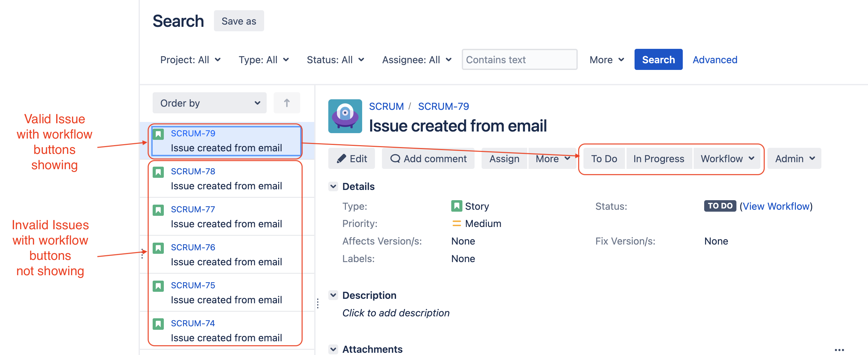Image resolution: width=868 pixels, height=355 pixels.
Task: Open the Order by dropdown
Action: point(209,103)
